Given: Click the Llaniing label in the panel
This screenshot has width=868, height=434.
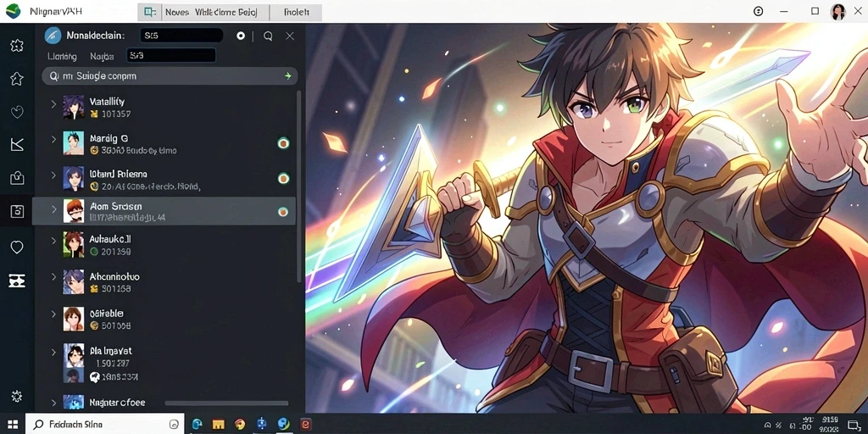Looking at the screenshot, I should click(62, 56).
